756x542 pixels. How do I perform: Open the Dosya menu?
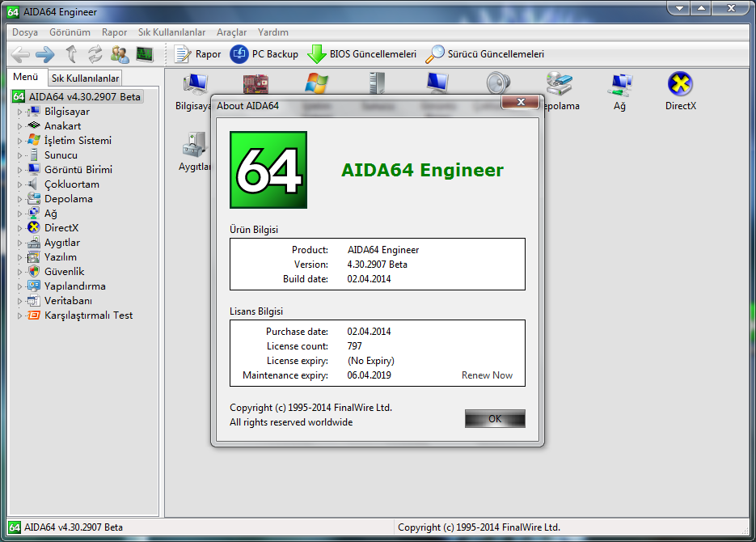click(25, 32)
